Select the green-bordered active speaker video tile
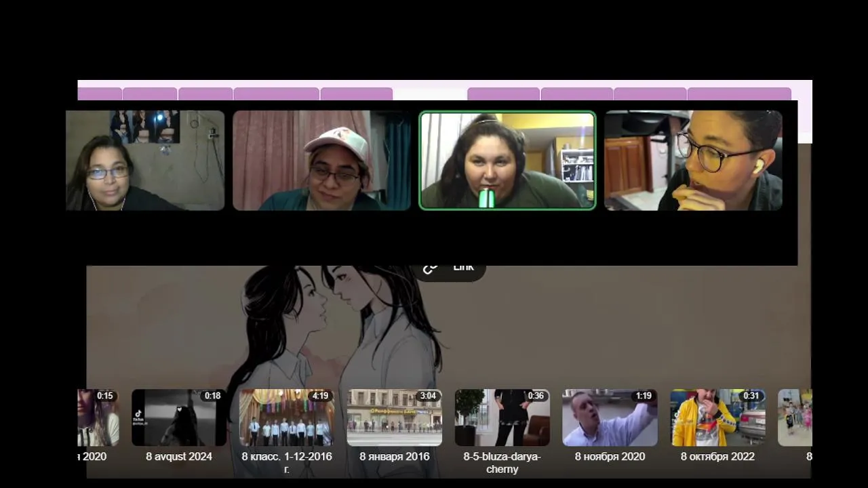This screenshot has height=488, width=868. coord(507,161)
